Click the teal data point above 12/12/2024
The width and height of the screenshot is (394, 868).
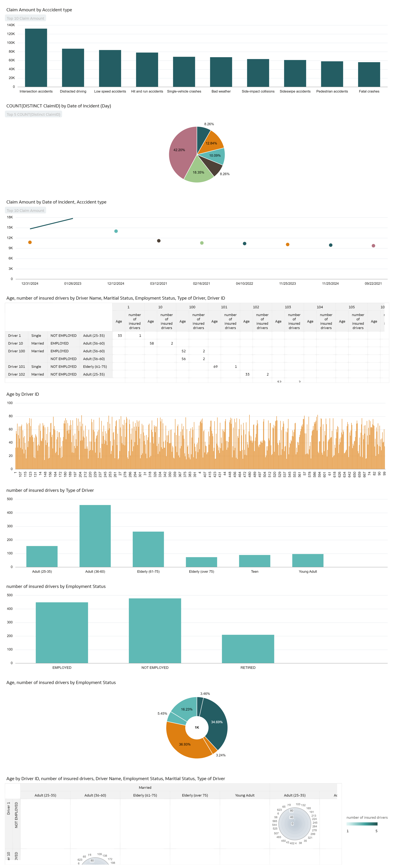tap(116, 231)
